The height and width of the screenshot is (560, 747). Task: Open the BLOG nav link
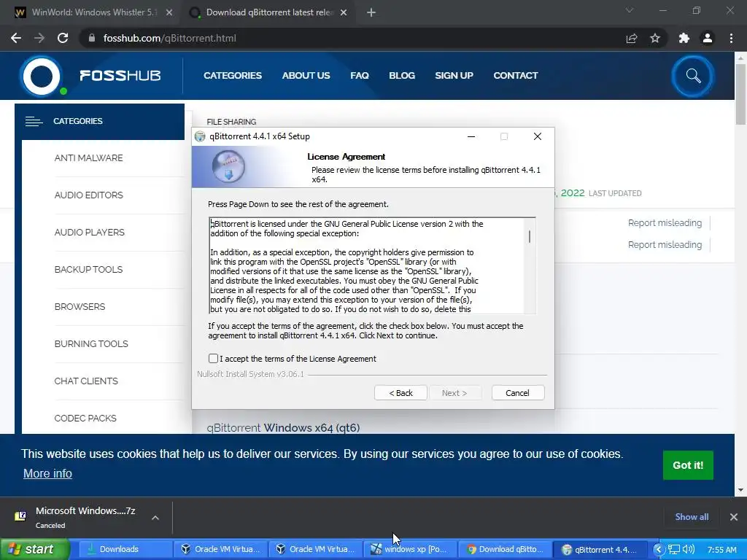402,75
